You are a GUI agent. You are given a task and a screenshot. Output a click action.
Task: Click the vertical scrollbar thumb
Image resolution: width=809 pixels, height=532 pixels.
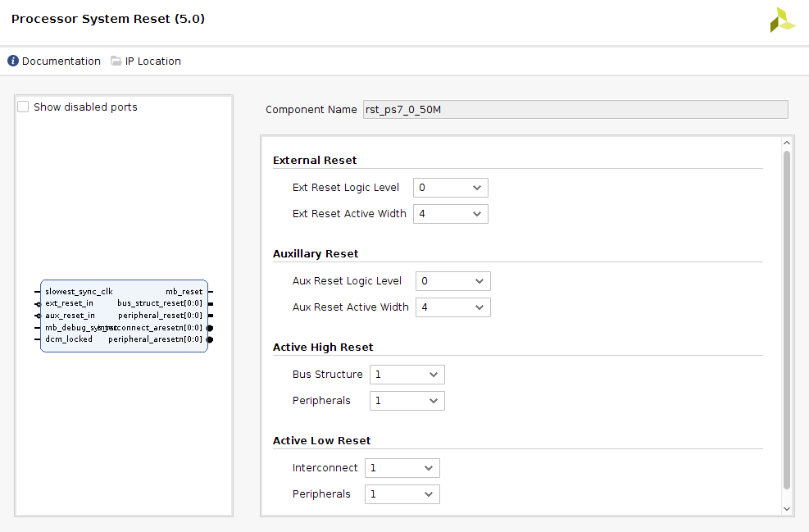[787, 320]
